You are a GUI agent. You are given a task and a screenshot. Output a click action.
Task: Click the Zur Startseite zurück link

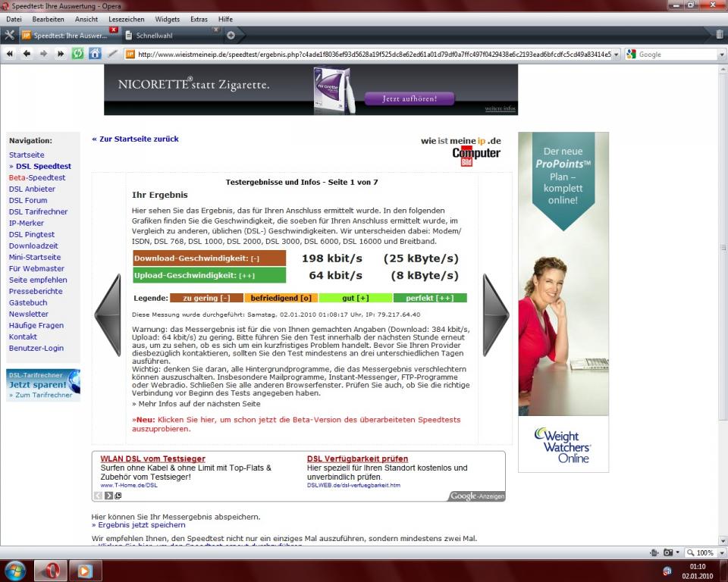point(135,139)
